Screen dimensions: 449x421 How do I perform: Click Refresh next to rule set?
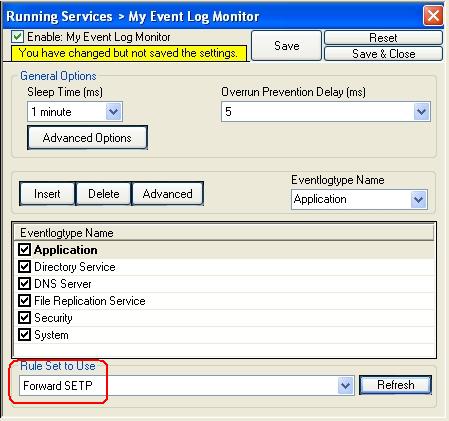point(396,385)
